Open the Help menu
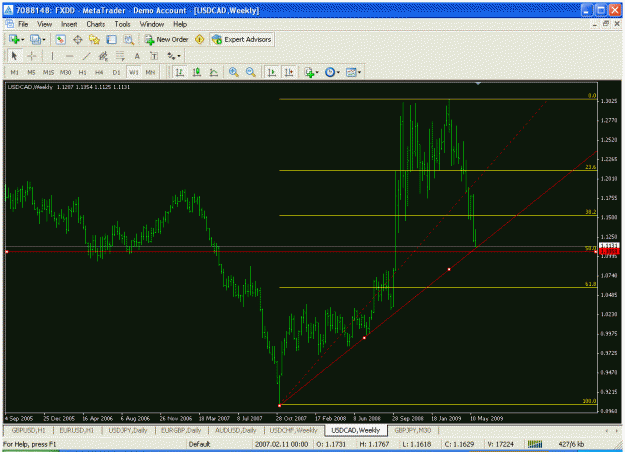625x452 pixels. (x=180, y=24)
